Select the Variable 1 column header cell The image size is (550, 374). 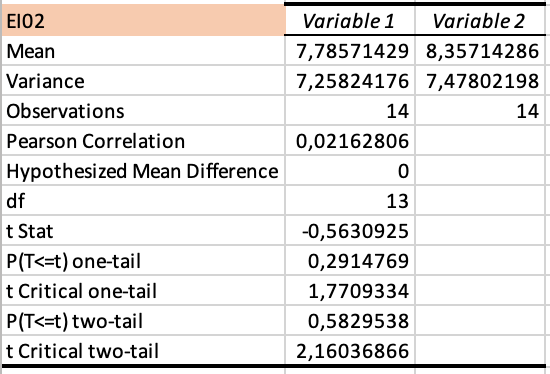coord(350,20)
